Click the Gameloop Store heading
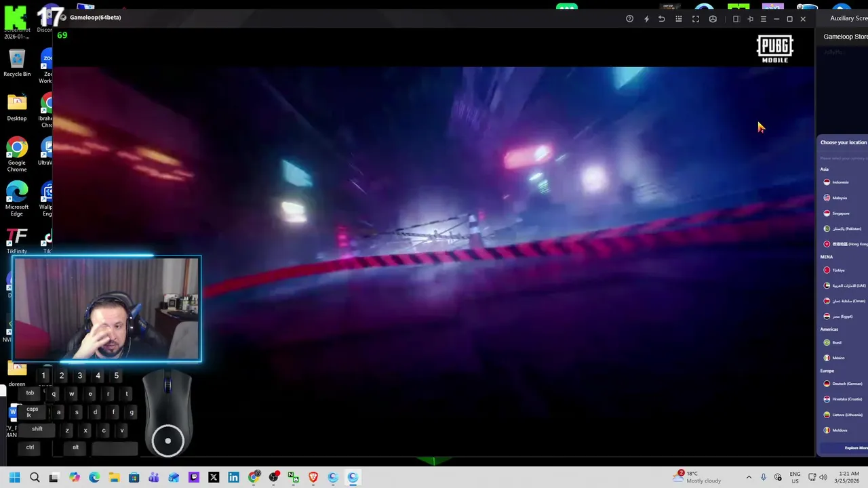The image size is (868, 488). pyautogui.click(x=846, y=37)
